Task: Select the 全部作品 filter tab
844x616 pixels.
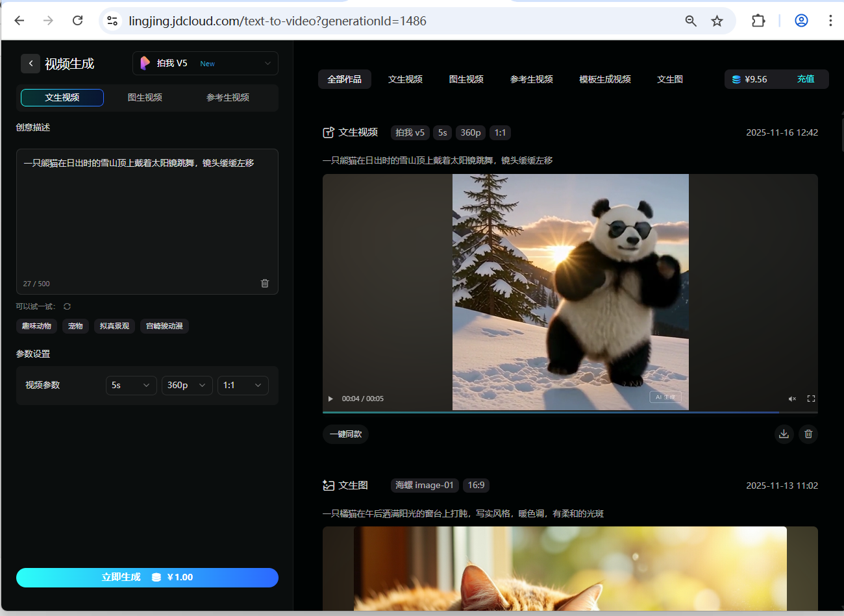Action: [x=344, y=79]
